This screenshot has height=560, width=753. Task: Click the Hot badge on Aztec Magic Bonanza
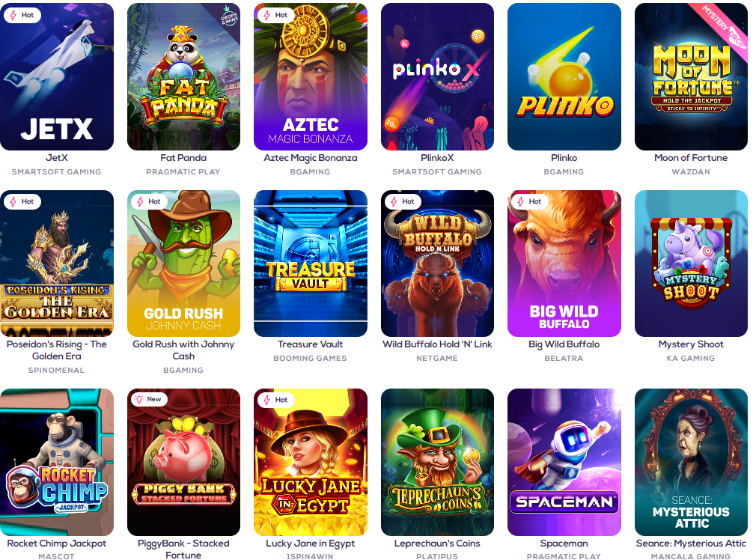[x=275, y=16]
